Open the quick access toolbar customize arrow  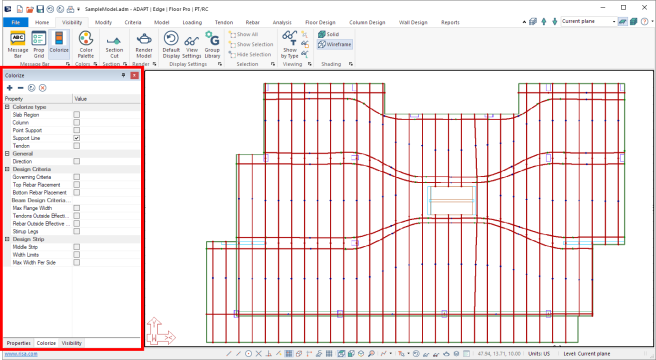click(x=79, y=9)
